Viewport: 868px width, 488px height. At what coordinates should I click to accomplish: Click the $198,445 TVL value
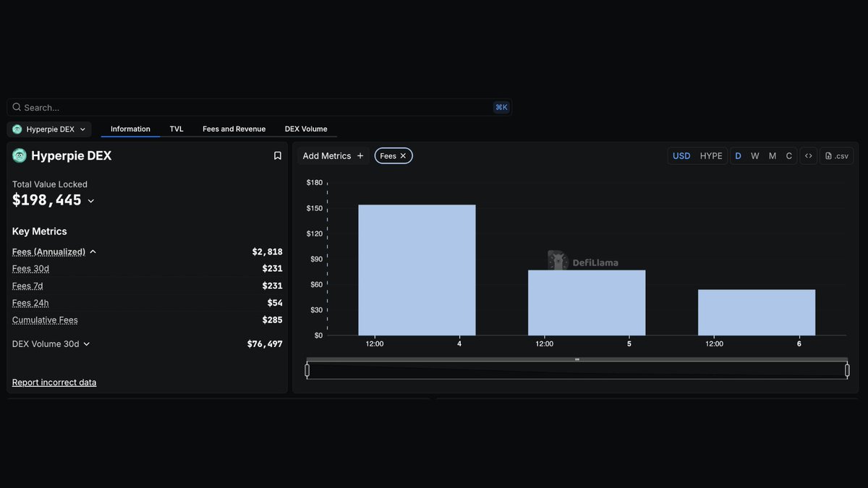(47, 200)
